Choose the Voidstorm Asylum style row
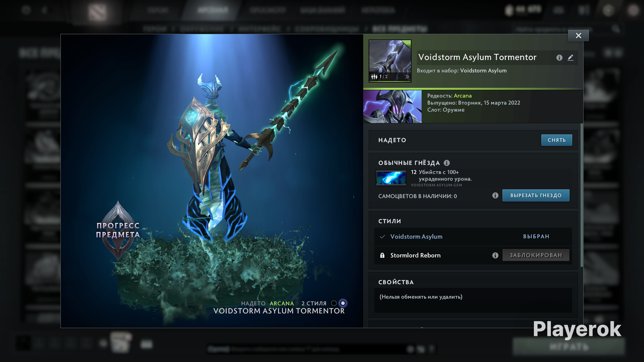Viewport: 644px width, 362px height. point(416,237)
